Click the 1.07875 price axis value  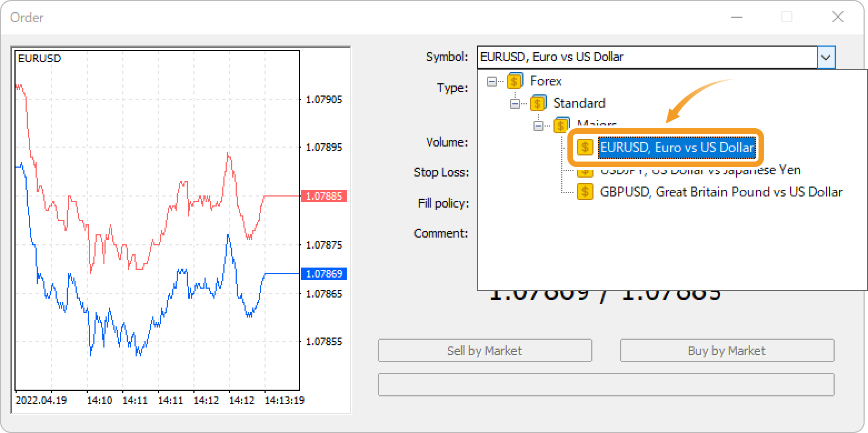click(x=324, y=245)
